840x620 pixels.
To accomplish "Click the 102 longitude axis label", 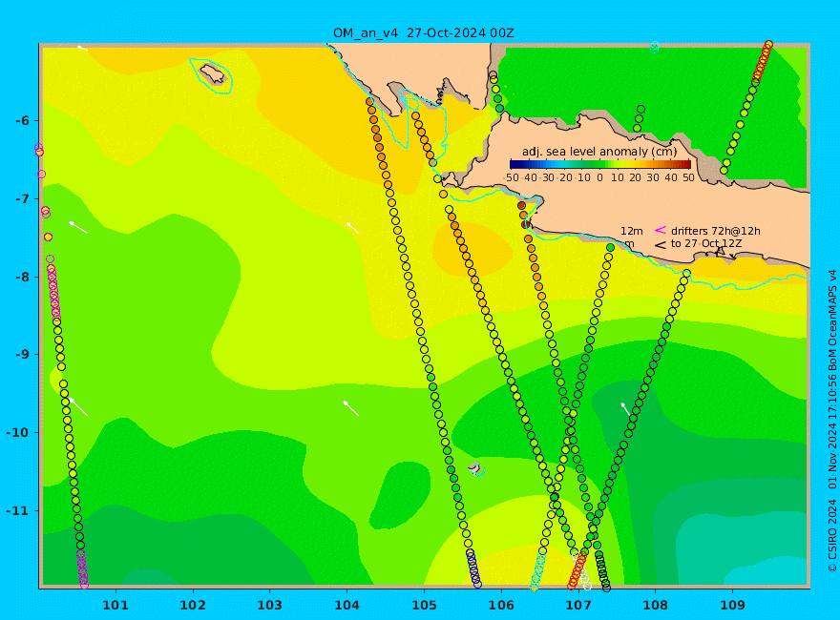I will coord(192,606).
